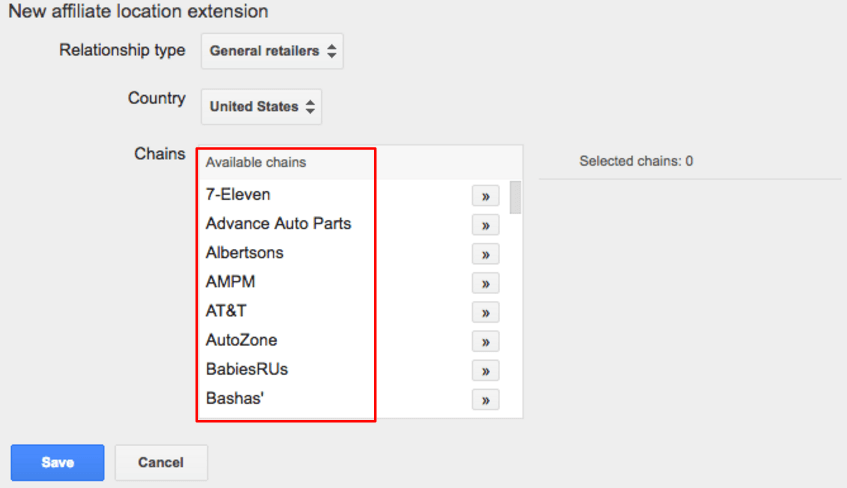Add AutoZone with its double-arrow button
Image resolution: width=847 pixels, height=488 pixels.
[x=485, y=342]
